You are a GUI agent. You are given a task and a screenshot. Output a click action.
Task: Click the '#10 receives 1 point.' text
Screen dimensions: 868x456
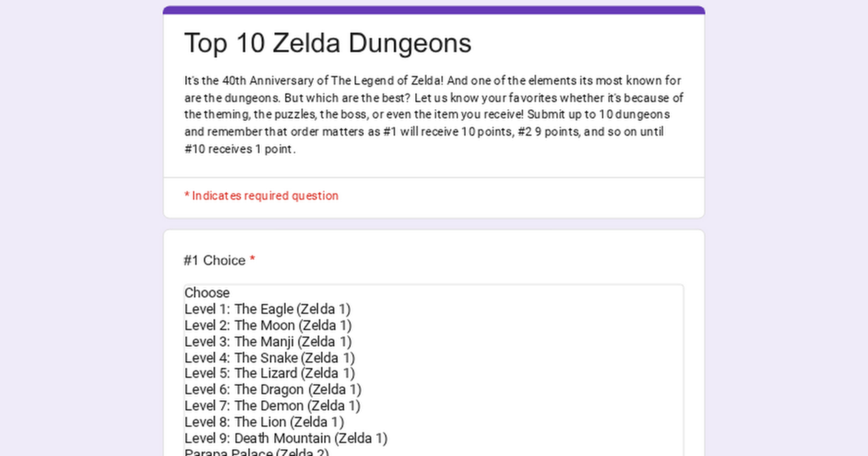[240, 149]
